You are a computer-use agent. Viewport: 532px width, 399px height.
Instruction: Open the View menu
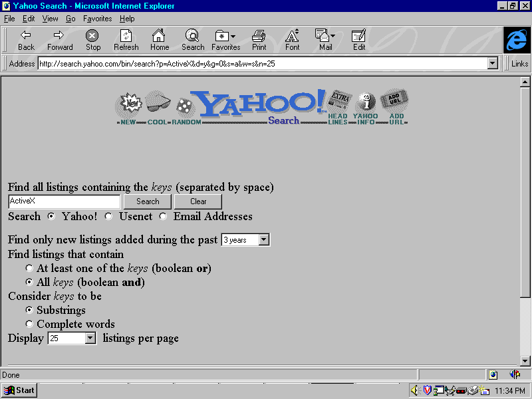50,19
